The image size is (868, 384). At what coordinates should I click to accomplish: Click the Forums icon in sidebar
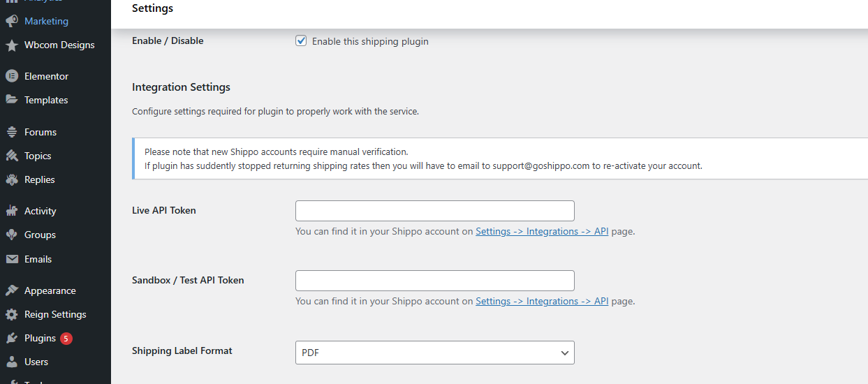[x=12, y=132]
